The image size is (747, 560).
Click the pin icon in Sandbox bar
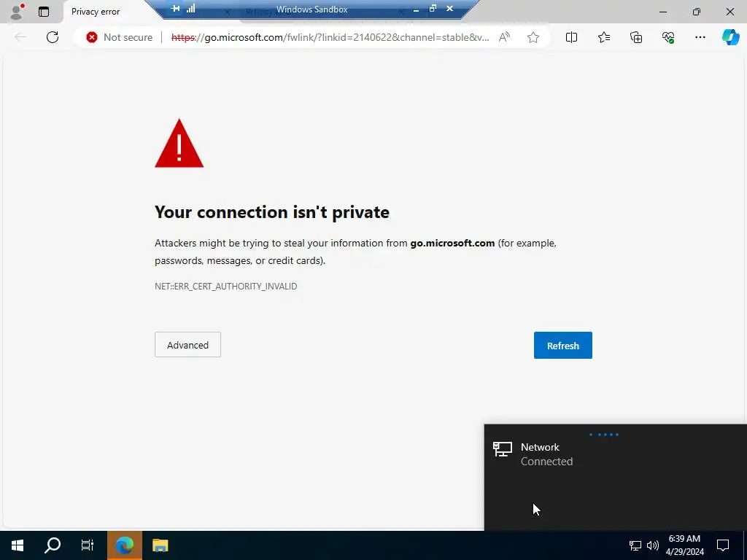175,9
